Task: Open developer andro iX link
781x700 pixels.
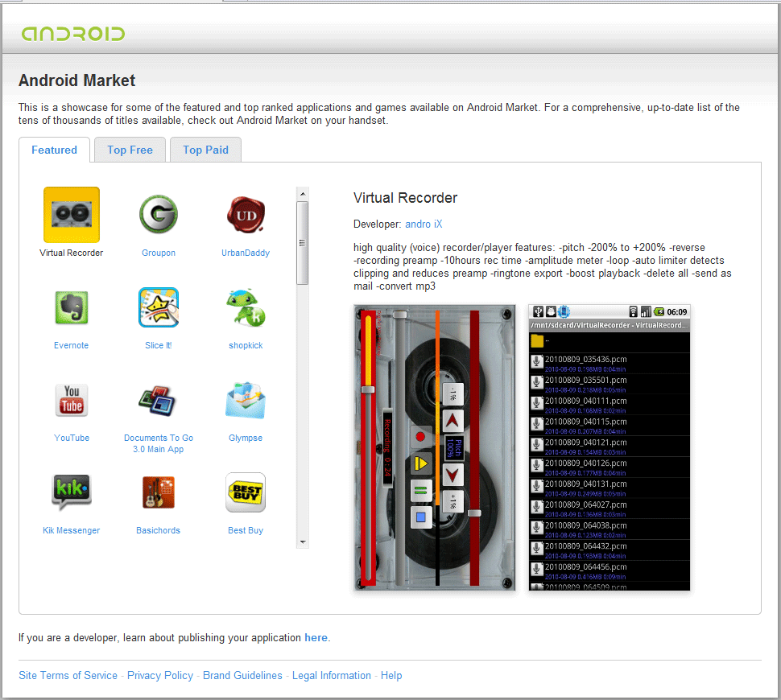Action: click(424, 224)
